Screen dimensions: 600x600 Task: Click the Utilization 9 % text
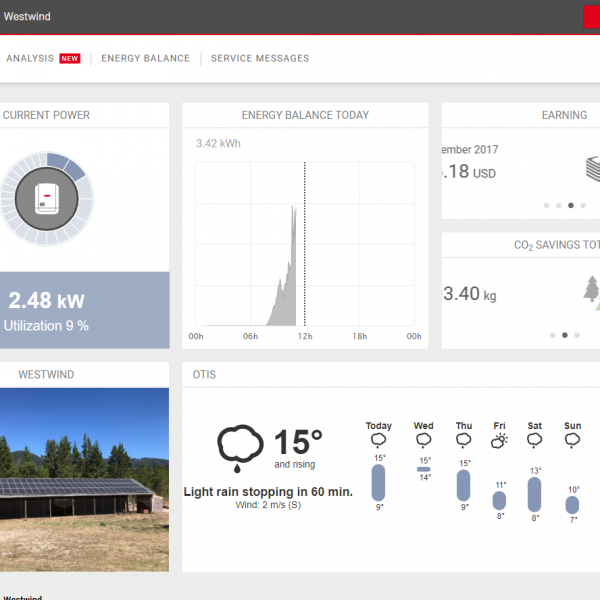pos(46,326)
